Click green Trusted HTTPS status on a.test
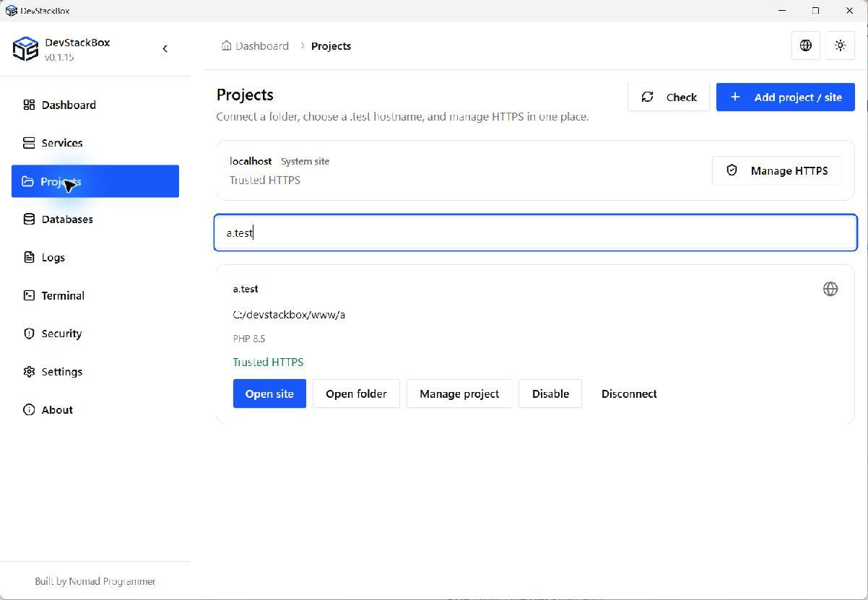 click(x=268, y=362)
